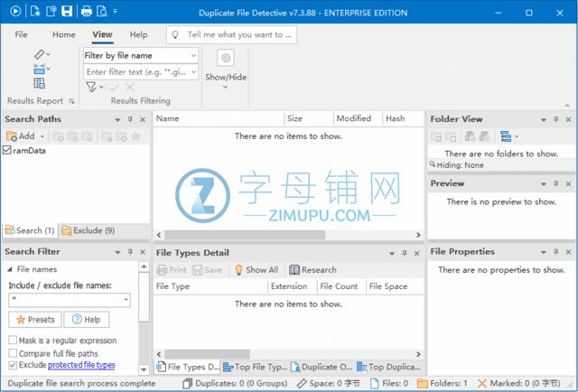Image resolution: width=578 pixels, height=392 pixels.
Task: Click the Show All button
Action: click(256, 270)
